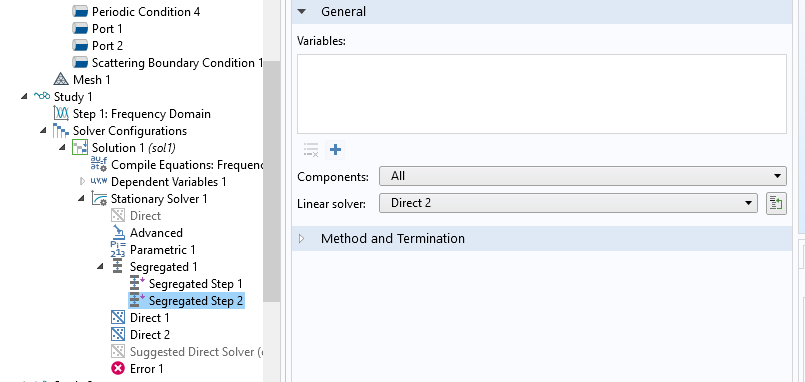Click the Add variable plus icon
This screenshot has height=382, width=805.
tap(335, 150)
